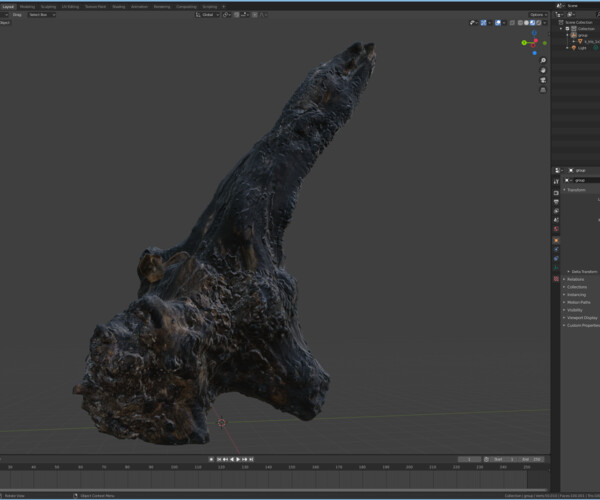The width and height of the screenshot is (600, 500).
Task: Open the Texture properties tab
Action: tap(556, 279)
